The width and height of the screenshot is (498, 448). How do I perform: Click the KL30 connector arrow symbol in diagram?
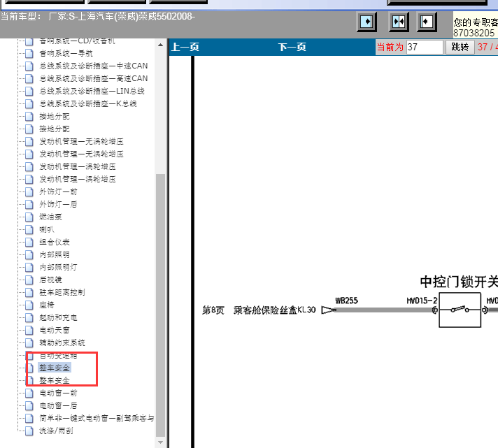tap(329, 310)
